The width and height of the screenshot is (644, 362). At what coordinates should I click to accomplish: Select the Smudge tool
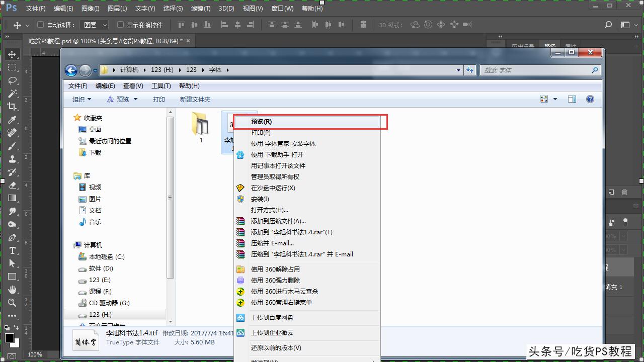(12, 211)
